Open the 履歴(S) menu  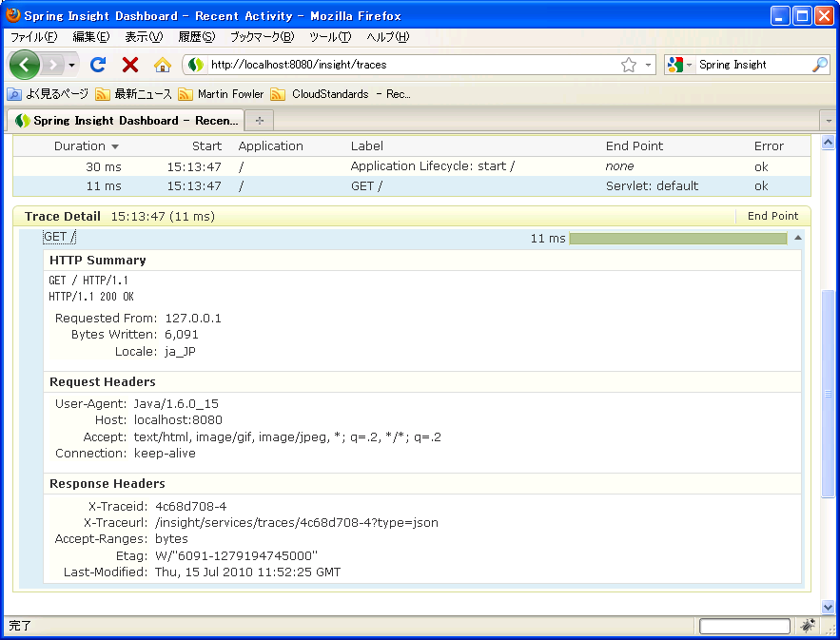click(197, 37)
